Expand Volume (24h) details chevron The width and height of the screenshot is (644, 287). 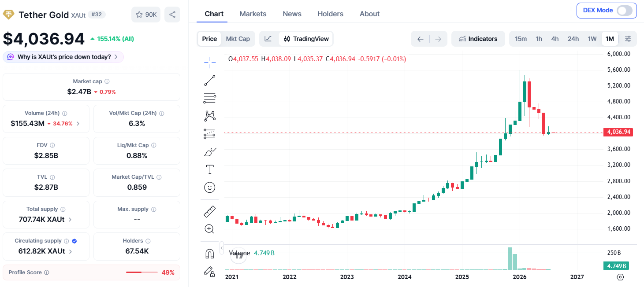[x=78, y=124]
